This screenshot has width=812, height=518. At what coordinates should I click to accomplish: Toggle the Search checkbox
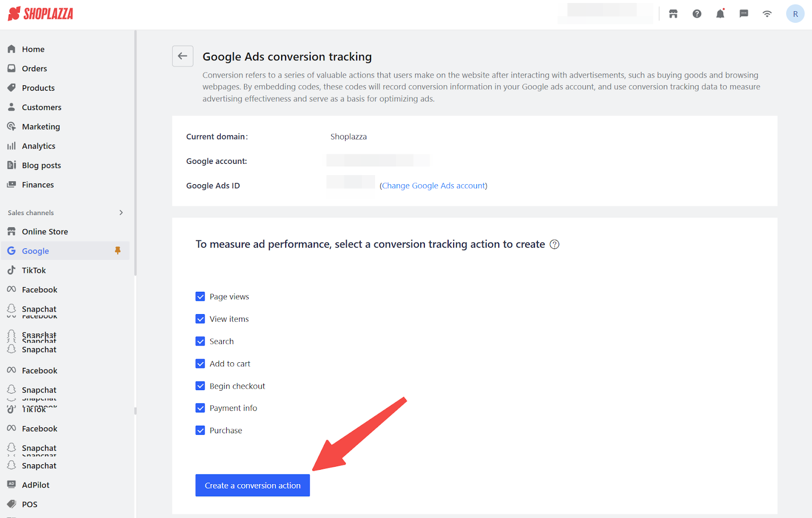point(200,341)
